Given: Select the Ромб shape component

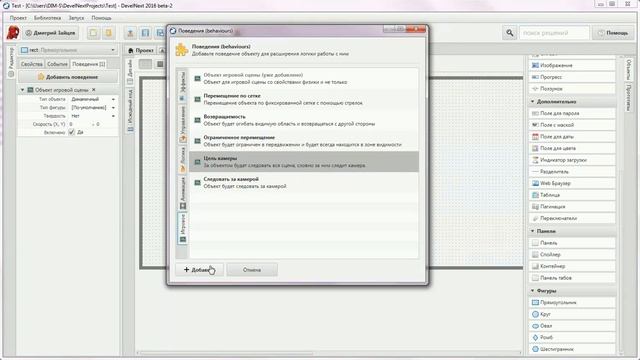Looking at the screenshot, I should coord(572,338).
